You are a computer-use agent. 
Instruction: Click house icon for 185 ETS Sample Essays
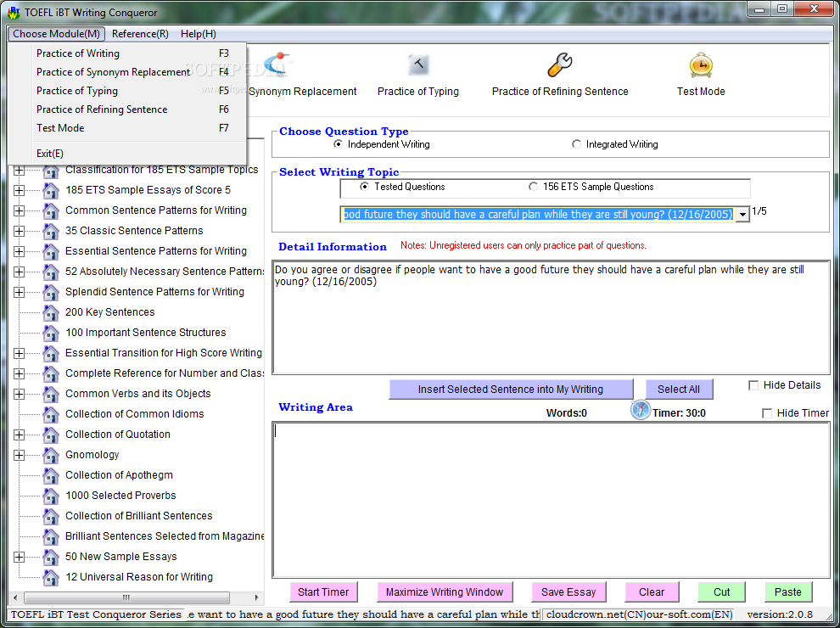pos(50,190)
